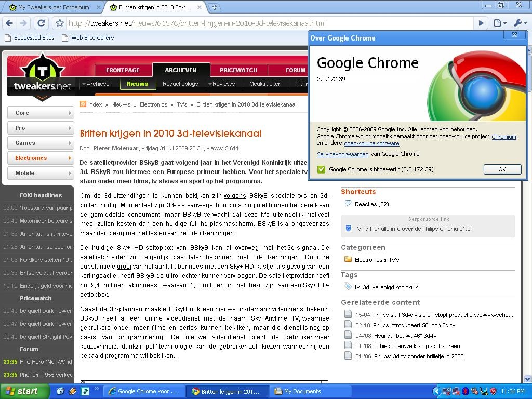This screenshot has height=399, width=532.
Task: Open the Electronics » Tv's category link
Action: pyautogui.click(x=377, y=260)
